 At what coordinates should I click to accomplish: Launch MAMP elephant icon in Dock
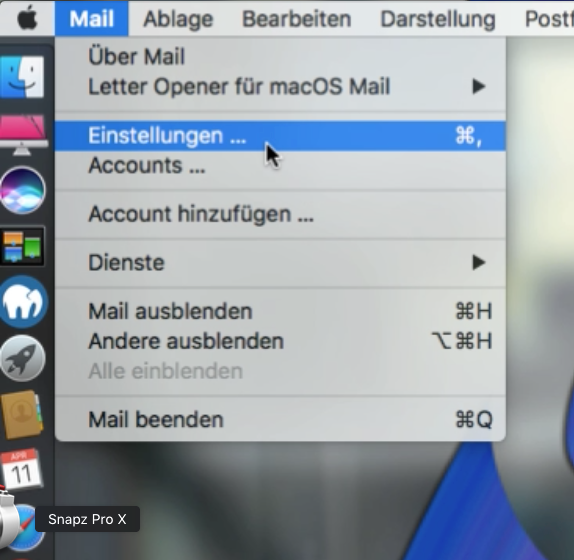[x=23, y=302]
